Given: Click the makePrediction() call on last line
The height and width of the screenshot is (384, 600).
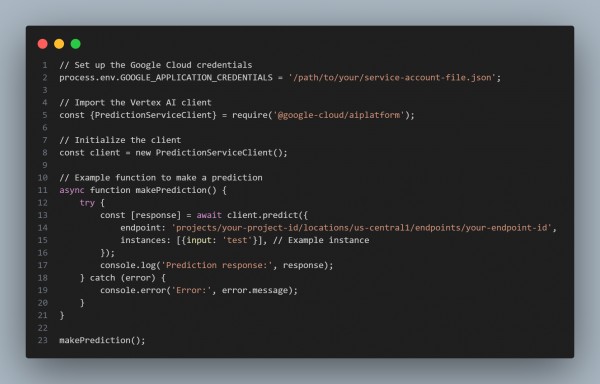Looking at the screenshot, I should 102,340.
